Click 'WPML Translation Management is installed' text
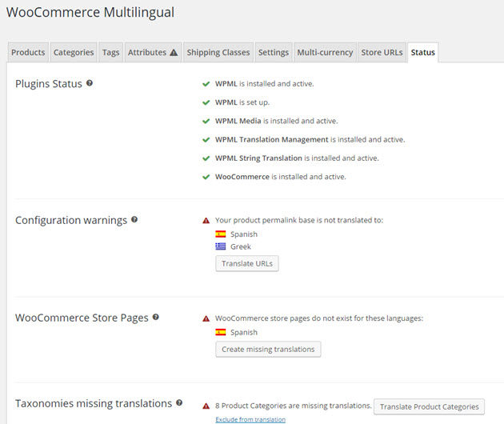 [310, 139]
